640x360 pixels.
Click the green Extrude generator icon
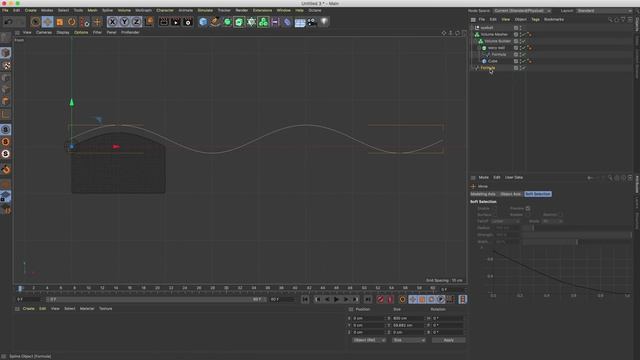click(239, 22)
